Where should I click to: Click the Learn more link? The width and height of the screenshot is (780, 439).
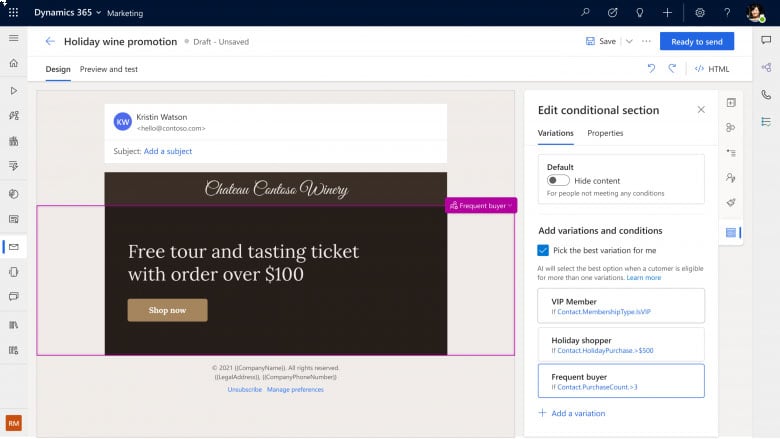coord(644,278)
